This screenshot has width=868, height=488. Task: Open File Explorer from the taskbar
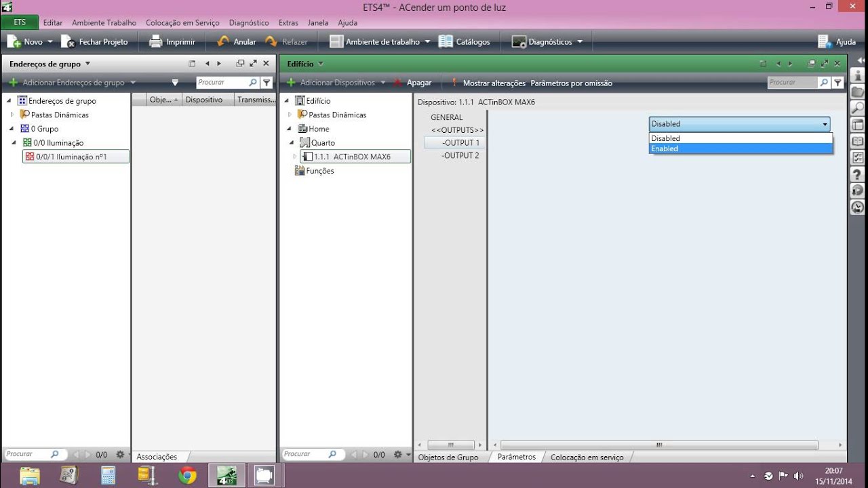click(30, 475)
